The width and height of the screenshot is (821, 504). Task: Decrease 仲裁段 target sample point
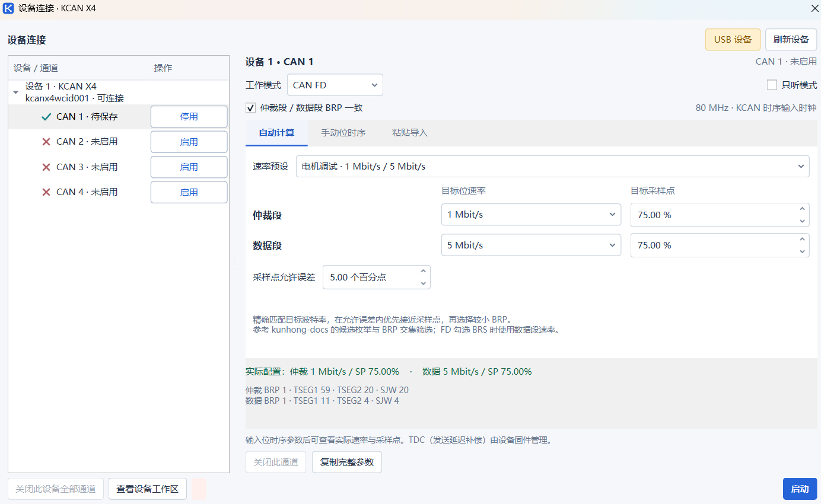[x=803, y=221]
